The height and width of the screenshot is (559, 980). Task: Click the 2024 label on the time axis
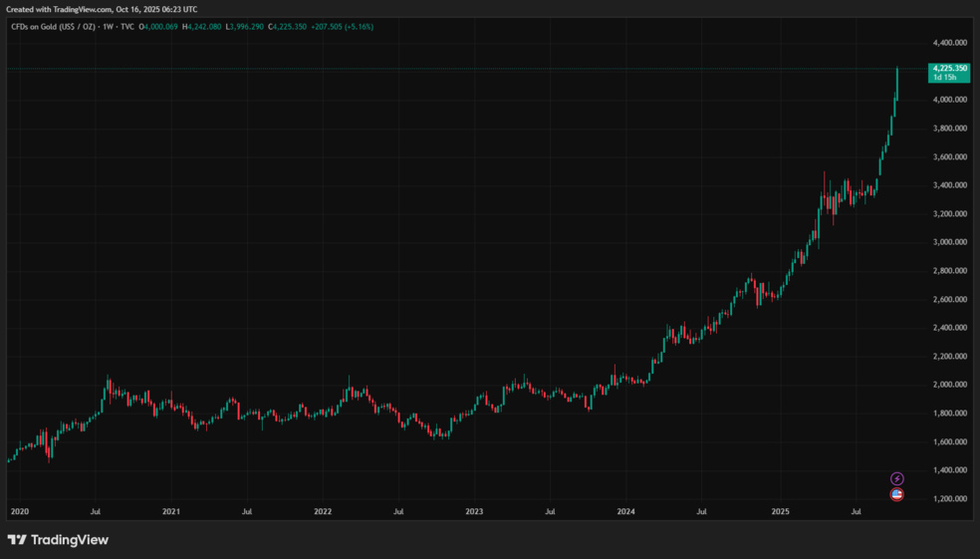[x=625, y=512]
